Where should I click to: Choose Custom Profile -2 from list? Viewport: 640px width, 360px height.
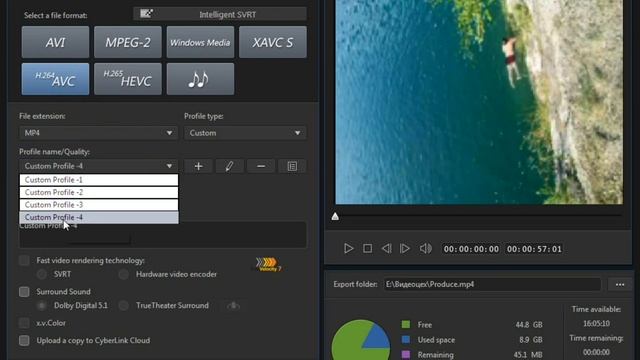(x=99, y=192)
